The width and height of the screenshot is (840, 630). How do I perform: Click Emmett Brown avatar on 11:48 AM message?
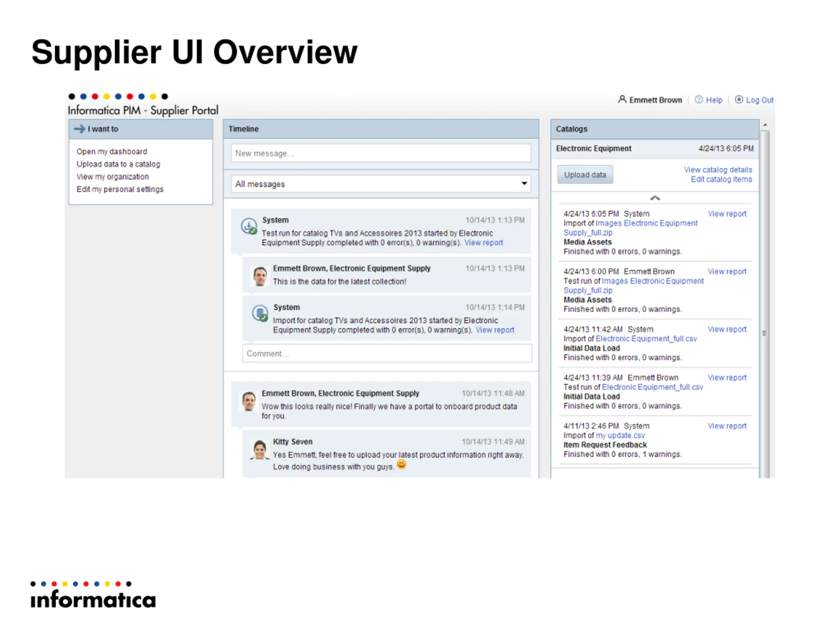tap(249, 401)
